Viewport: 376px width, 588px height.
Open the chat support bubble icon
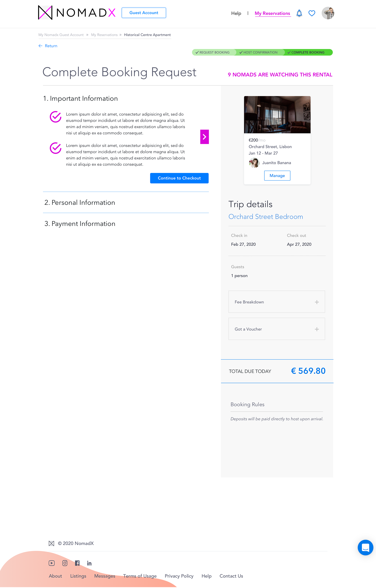[365, 547]
